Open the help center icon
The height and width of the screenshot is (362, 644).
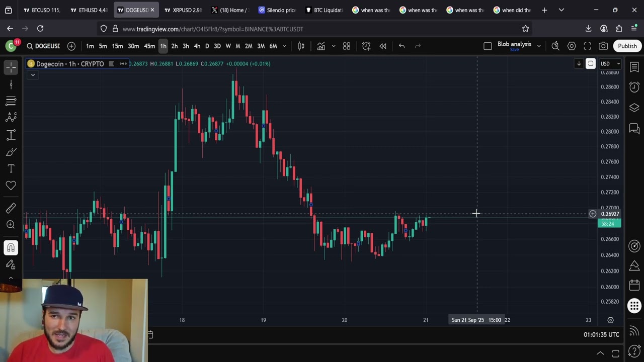(634, 350)
